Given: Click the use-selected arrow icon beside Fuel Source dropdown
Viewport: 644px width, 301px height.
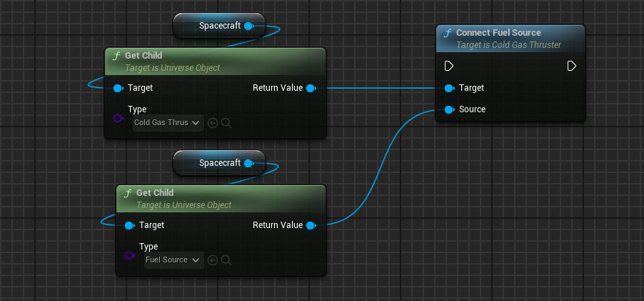Looking at the screenshot, I should click(x=213, y=260).
